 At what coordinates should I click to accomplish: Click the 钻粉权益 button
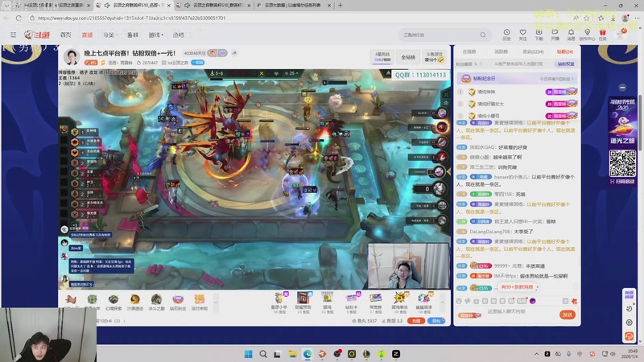pos(566,64)
